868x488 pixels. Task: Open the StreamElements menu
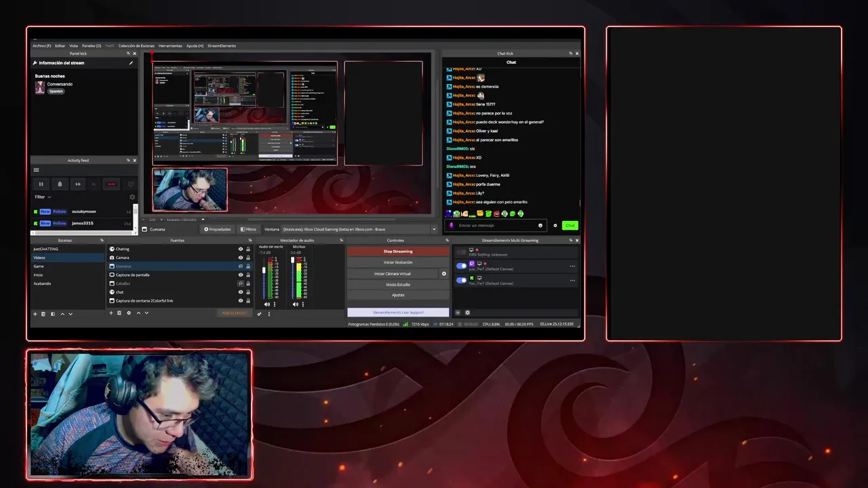pos(222,46)
